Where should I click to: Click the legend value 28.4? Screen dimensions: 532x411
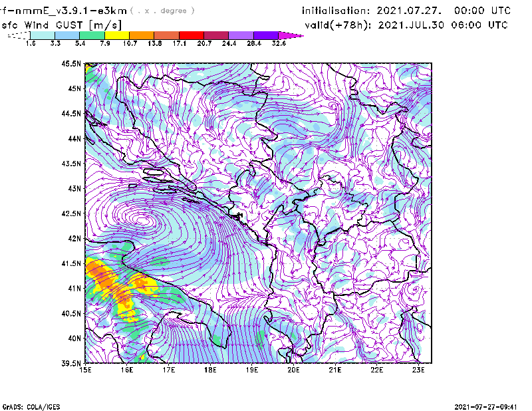click(x=254, y=43)
